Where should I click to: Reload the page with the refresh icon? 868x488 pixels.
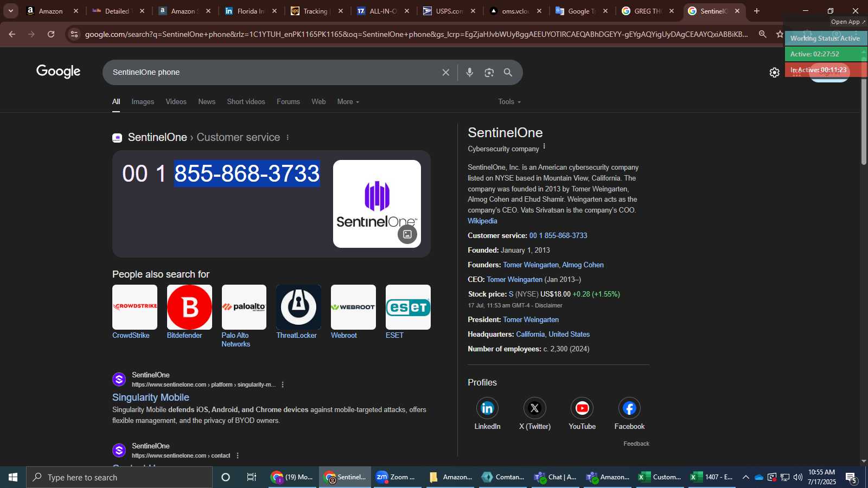[x=51, y=34]
